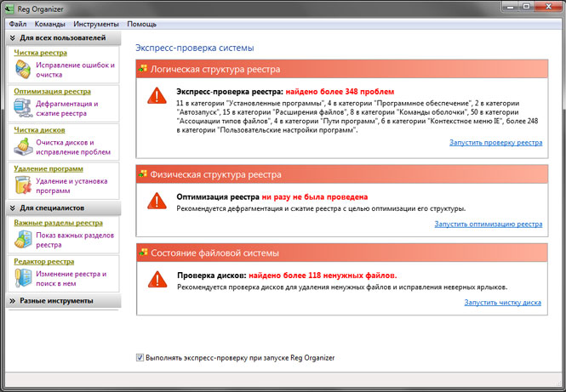Click warning triangle in Состояние файловой системы
This screenshot has width=566, height=392.
[x=157, y=279]
